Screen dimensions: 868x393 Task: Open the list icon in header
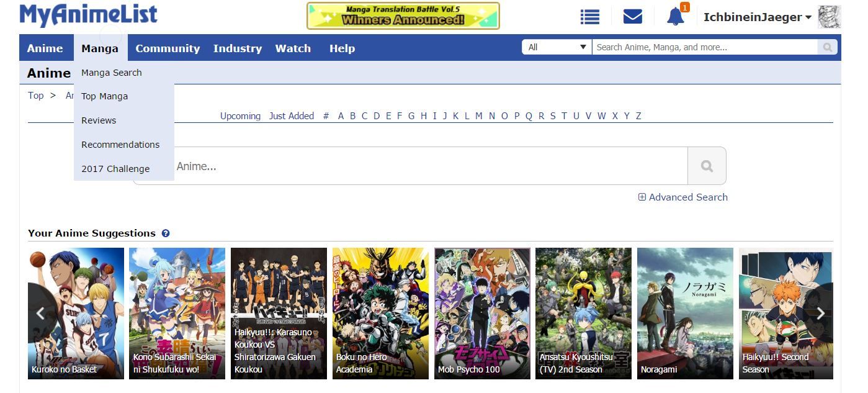589,17
